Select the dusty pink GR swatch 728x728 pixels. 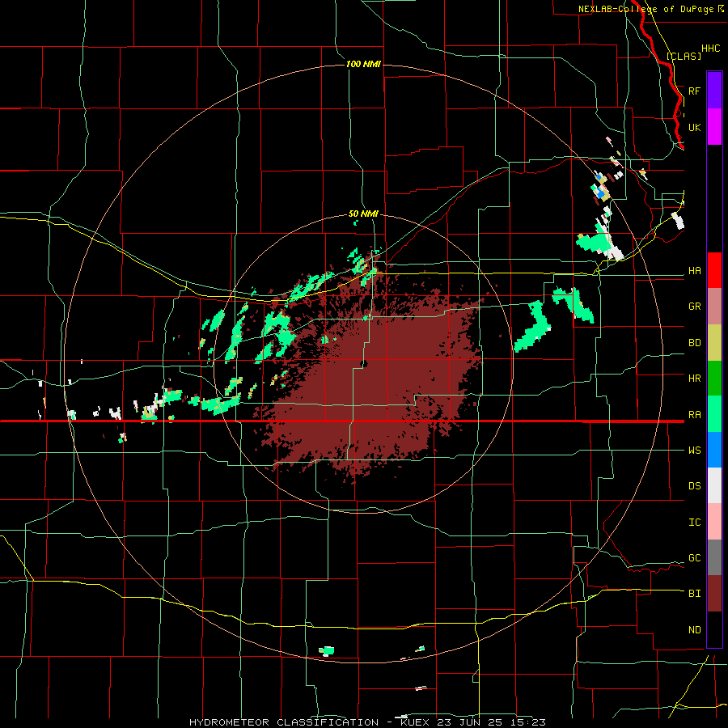coord(714,307)
